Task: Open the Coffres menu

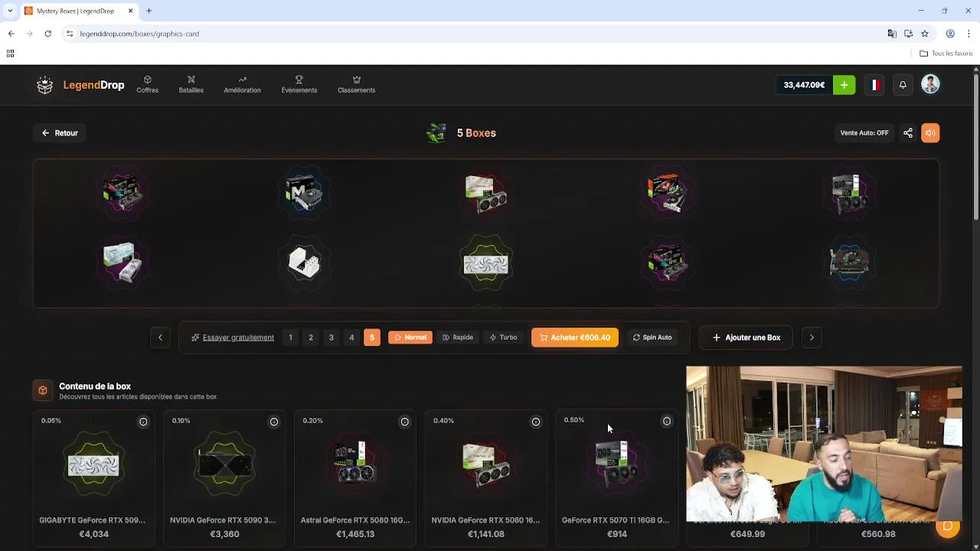Action: [148, 84]
